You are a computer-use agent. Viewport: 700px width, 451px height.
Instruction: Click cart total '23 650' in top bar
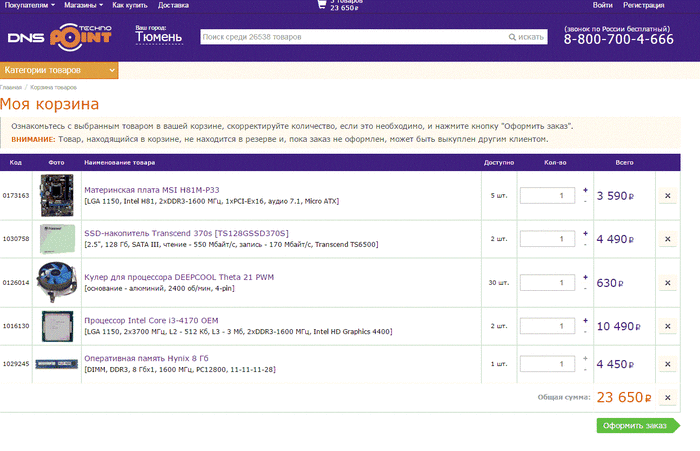click(x=344, y=8)
